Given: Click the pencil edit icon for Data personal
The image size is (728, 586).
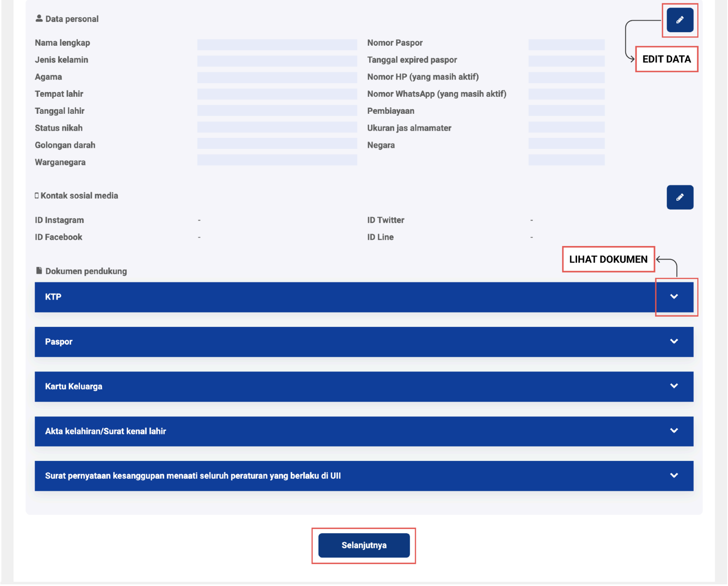Looking at the screenshot, I should (679, 20).
